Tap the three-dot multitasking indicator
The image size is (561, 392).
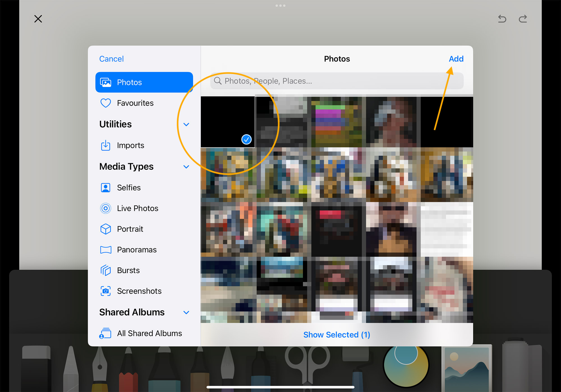point(280,6)
